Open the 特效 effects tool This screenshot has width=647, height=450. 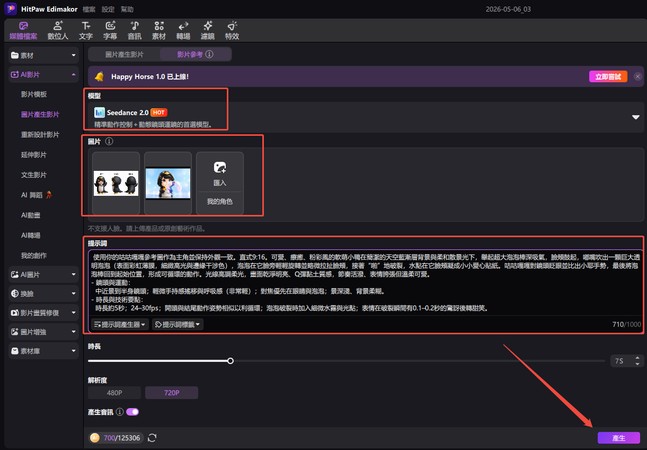pos(232,31)
